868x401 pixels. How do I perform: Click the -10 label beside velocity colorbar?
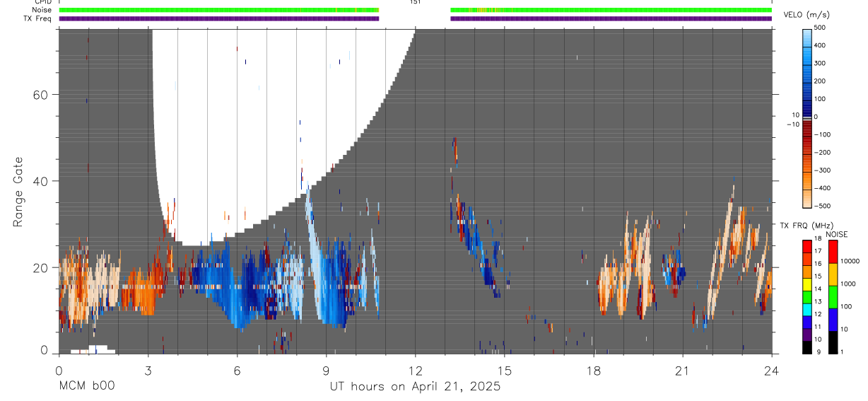coord(792,124)
